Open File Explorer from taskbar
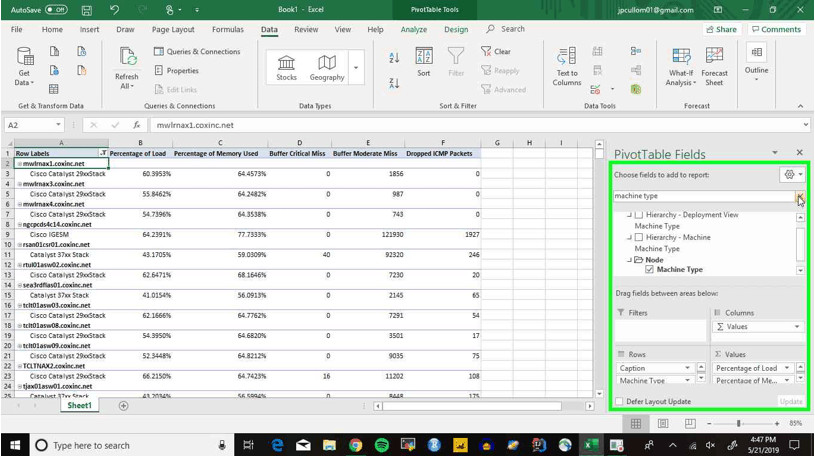The width and height of the screenshot is (815, 457). (x=329, y=445)
